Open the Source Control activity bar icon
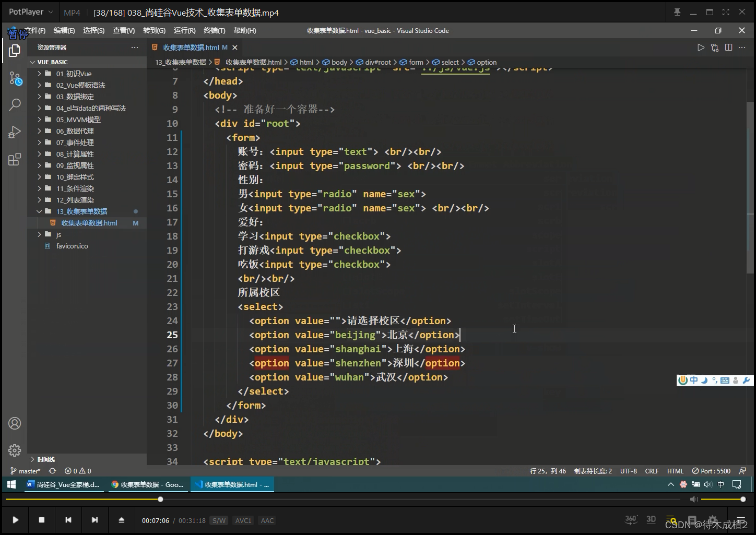 pyautogui.click(x=15, y=79)
